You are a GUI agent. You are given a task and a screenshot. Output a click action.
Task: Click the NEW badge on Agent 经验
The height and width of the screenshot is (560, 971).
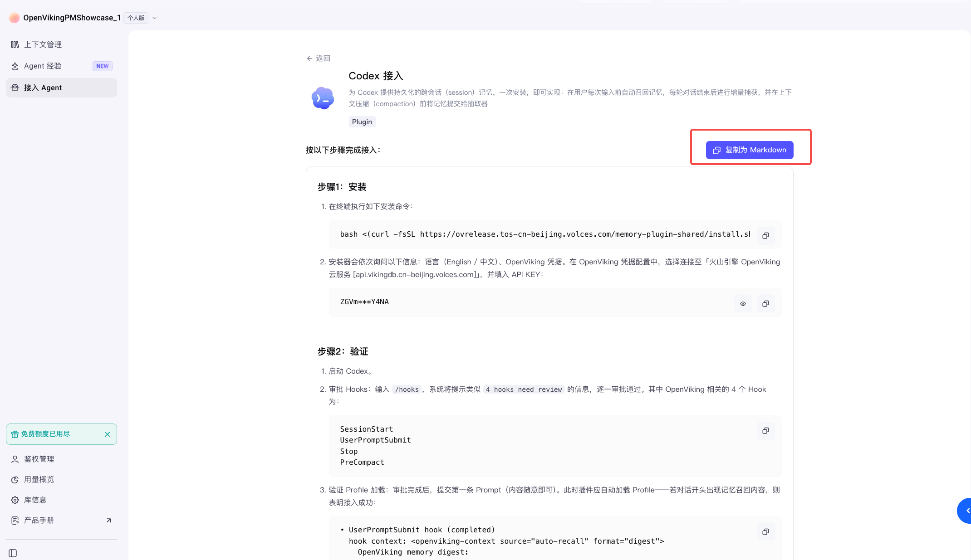coord(103,66)
